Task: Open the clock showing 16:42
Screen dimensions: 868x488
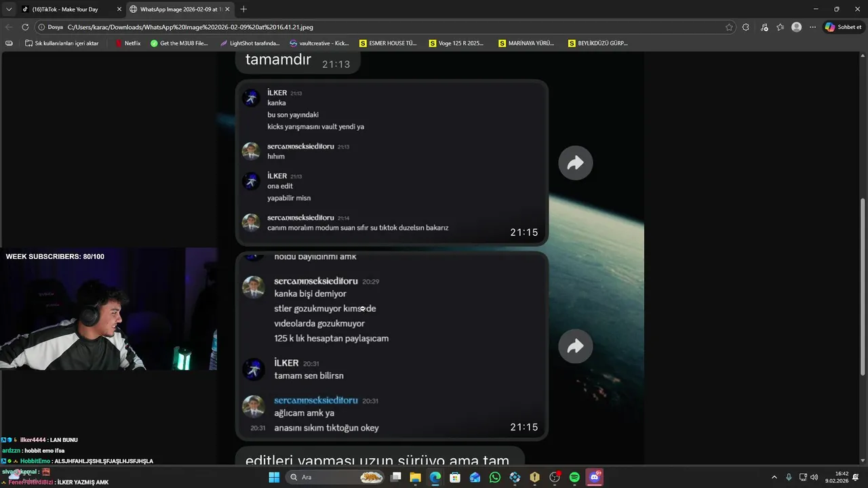Action: point(837,477)
